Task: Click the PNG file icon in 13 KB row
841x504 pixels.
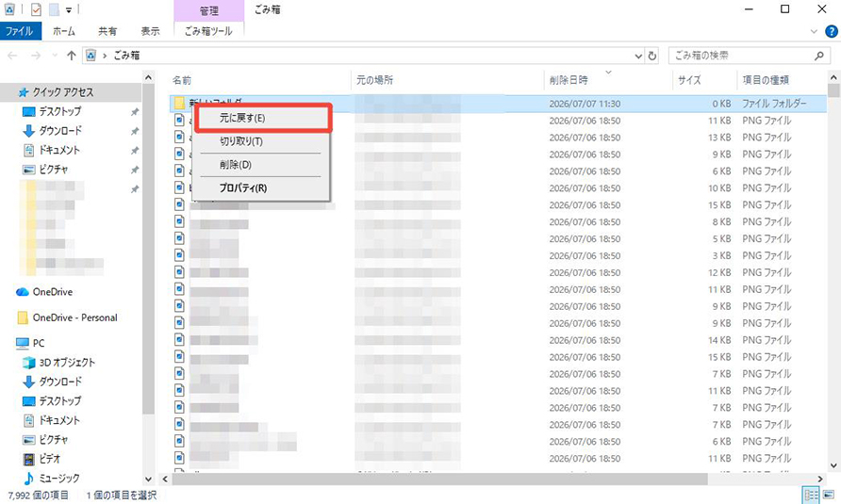Action: tap(179, 138)
